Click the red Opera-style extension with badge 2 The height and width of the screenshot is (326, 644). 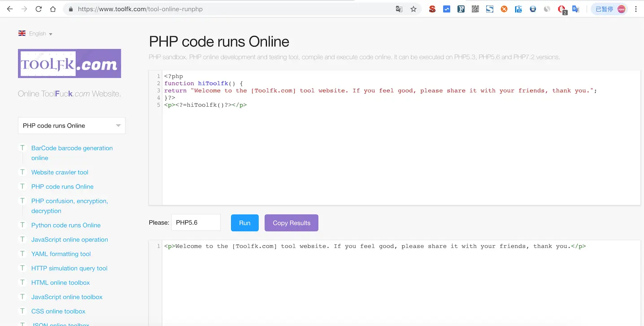tap(561, 9)
